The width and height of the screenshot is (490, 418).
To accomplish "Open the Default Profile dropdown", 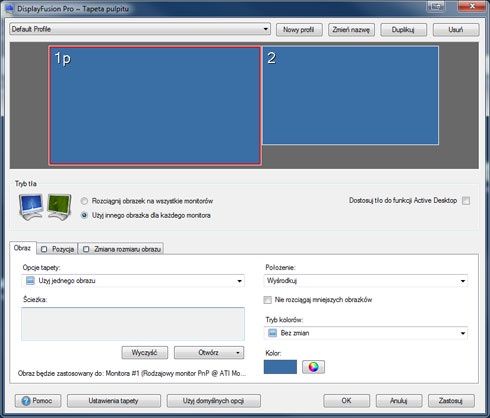I will [140, 29].
